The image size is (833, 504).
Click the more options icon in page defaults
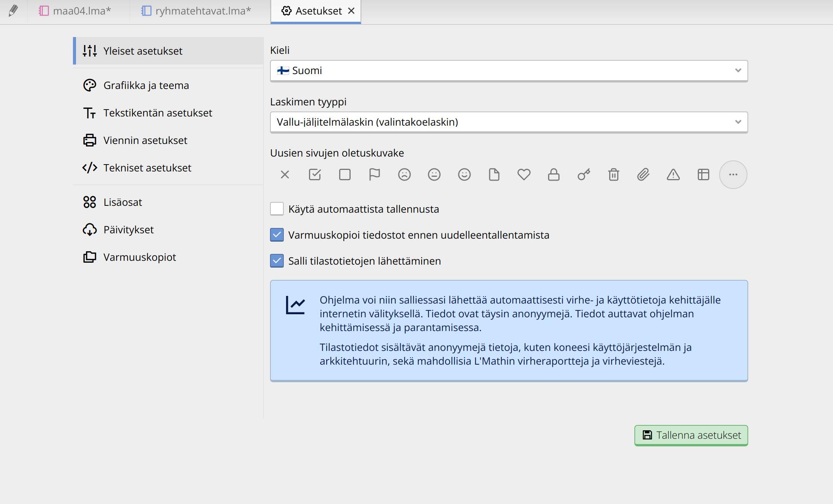(x=733, y=174)
